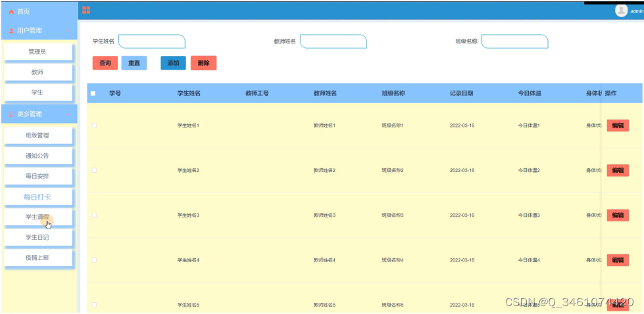The width and height of the screenshot is (644, 314).
Task: Check the row checkbox for 学生姓名4
Action: pyautogui.click(x=94, y=260)
